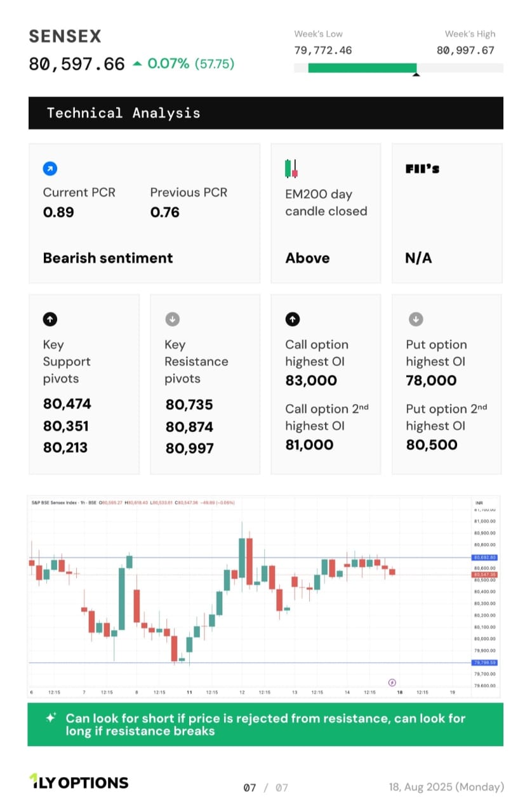Click the red 80,547.36 current price label

[484, 575]
